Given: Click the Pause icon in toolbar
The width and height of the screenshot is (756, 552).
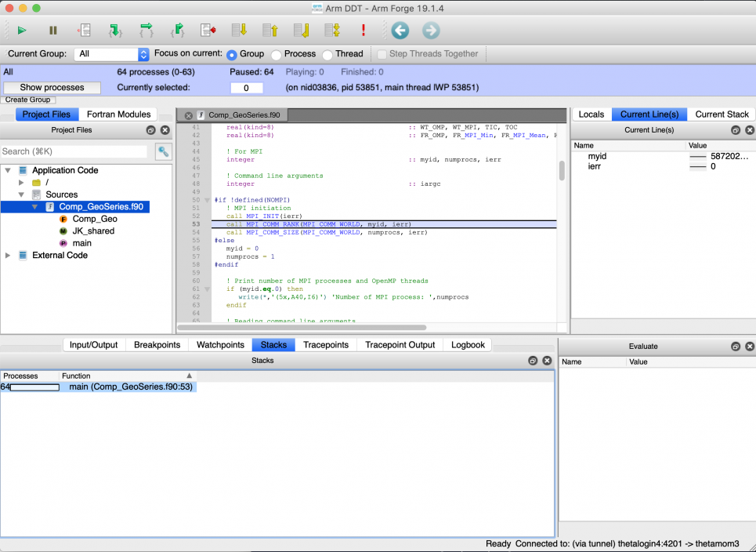Looking at the screenshot, I should click(53, 31).
